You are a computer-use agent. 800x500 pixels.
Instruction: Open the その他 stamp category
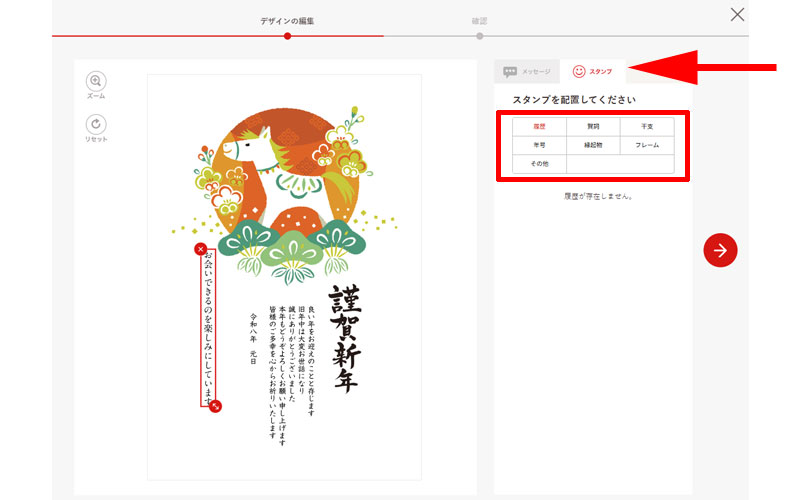pyautogui.click(x=539, y=163)
